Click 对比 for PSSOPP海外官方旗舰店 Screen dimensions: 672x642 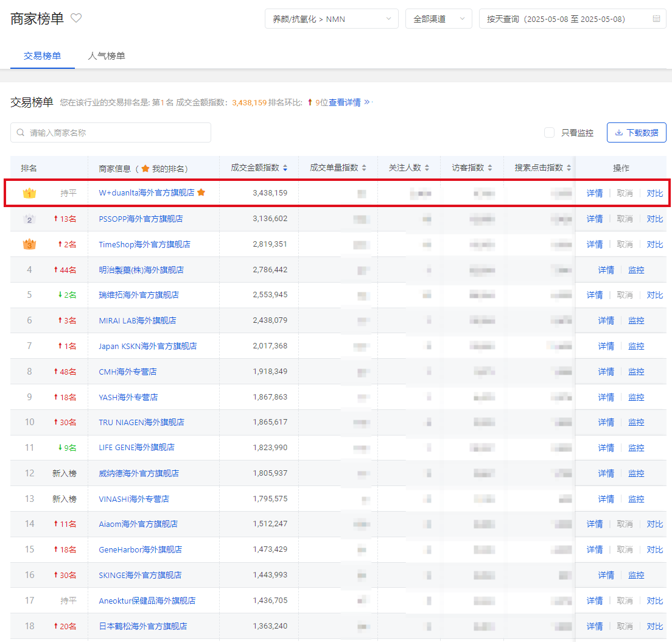point(655,219)
